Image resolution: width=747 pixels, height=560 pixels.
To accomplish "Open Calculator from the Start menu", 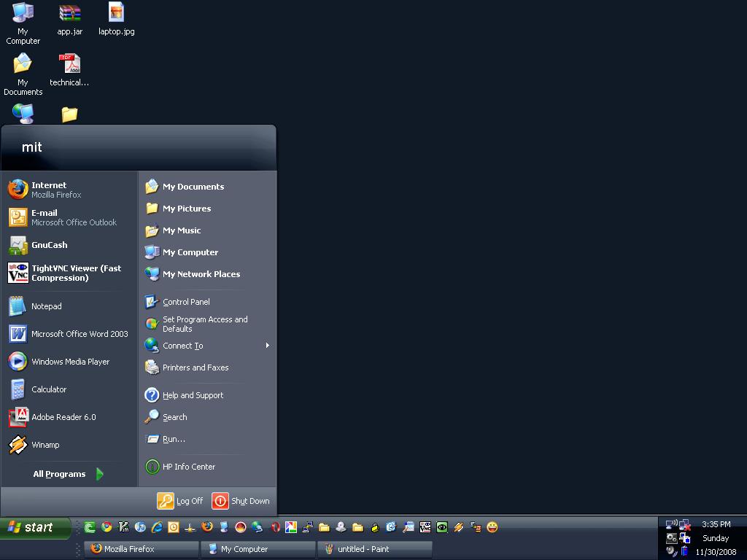I will coord(69,389).
